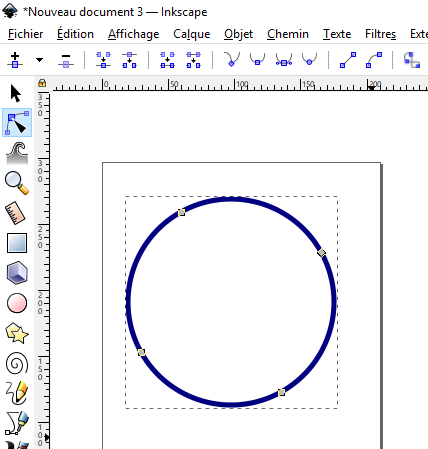Open the Fichier menu

[26, 34]
